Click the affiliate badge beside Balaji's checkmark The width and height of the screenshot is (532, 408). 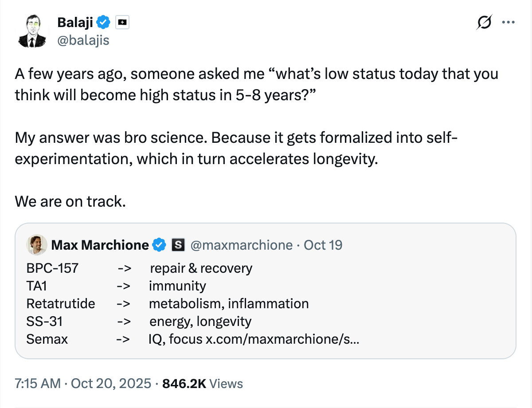coord(122,22)
